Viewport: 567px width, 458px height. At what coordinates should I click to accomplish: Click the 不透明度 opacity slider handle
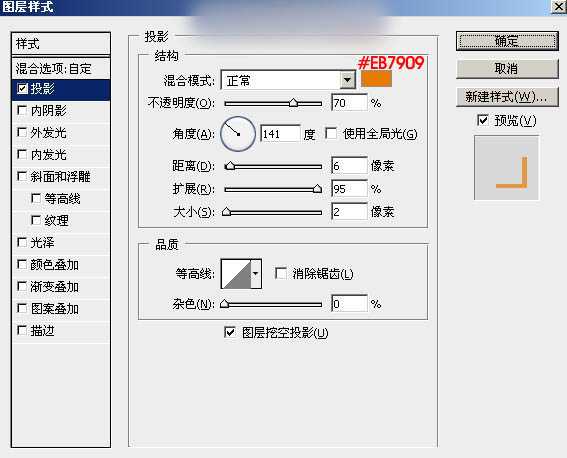293,103
